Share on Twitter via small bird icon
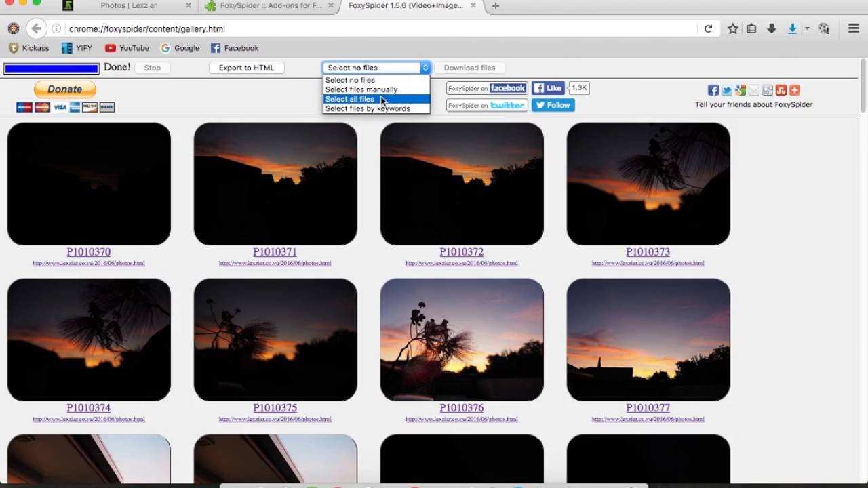This screenshot has height=488, width=868. point(727,90)
